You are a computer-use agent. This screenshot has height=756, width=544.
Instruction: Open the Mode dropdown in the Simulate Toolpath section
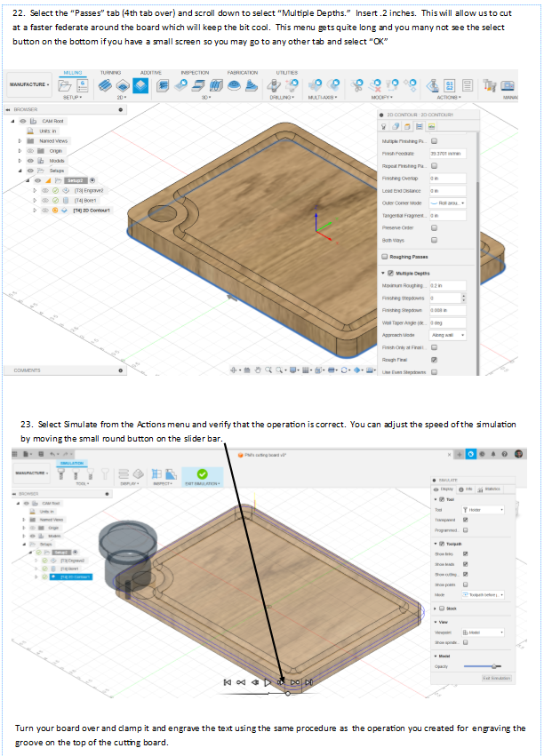click(483, 595)
